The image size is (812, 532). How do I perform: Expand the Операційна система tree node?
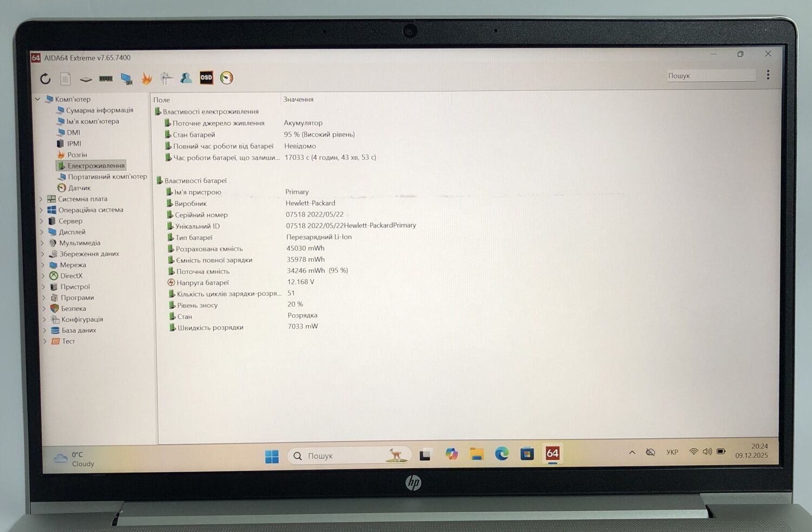[41, 210]
